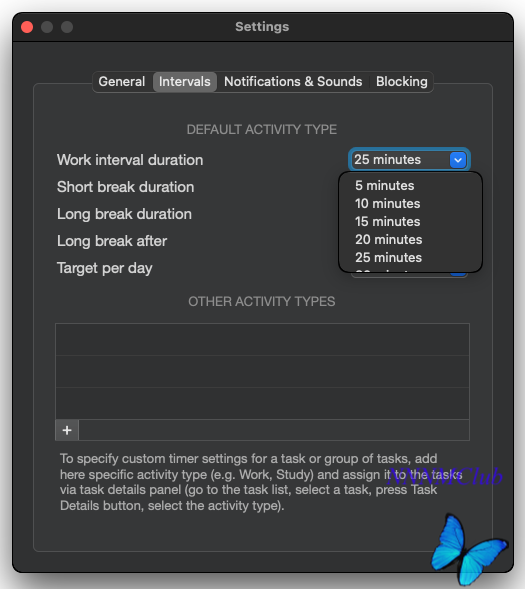
Task: Select the first empty activity types row
Action: point(262,340)
